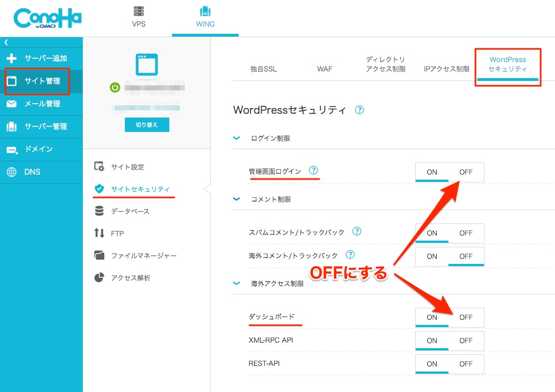Image resolution: width=555 pixels, height=392 pixels.
Task: Select FTP menu item
Action: 118,233
